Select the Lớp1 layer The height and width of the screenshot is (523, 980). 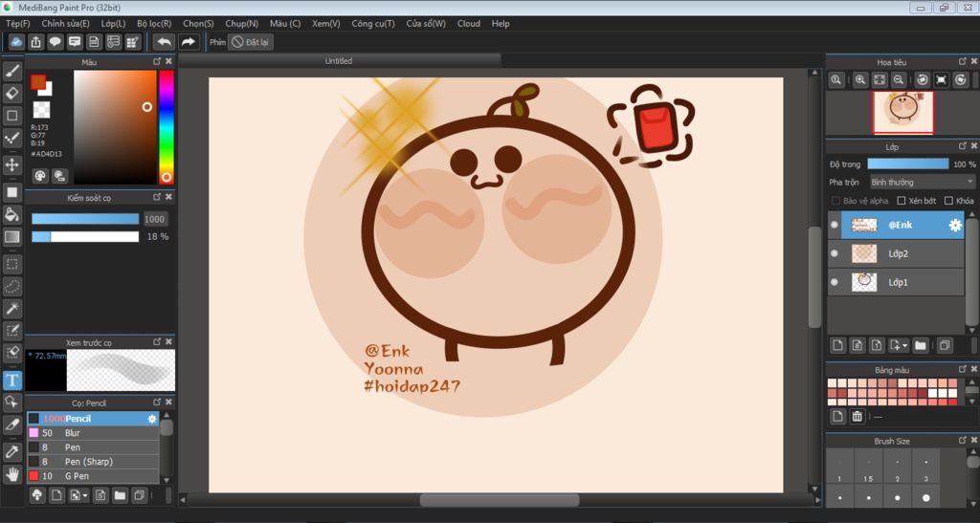[x=896, y=282]
